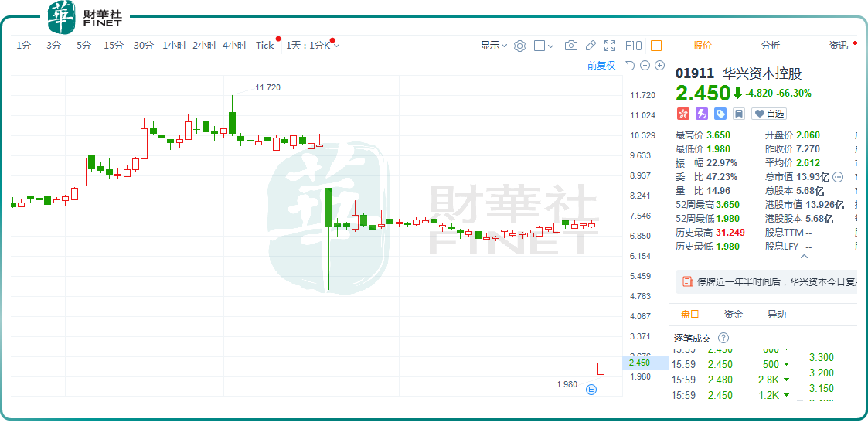868x436 pixels.
Task: Expand the layout square dropdown arrow
Action: (x=550, y=46)
